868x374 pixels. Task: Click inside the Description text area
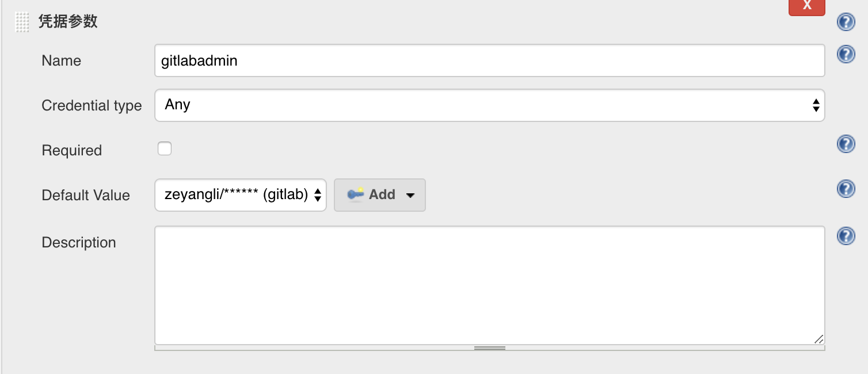489,285
